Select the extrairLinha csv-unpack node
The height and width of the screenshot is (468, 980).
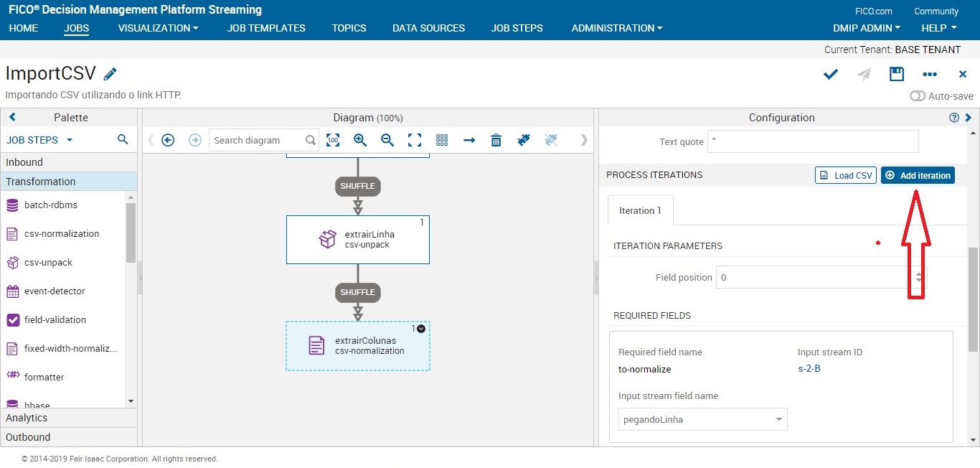[x=357, y=240]
